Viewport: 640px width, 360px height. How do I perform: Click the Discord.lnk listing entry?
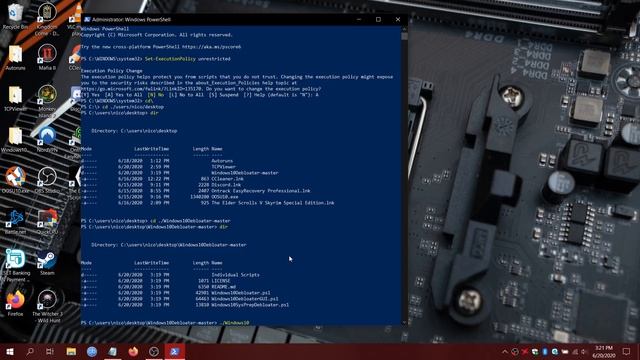click(226, 184)
